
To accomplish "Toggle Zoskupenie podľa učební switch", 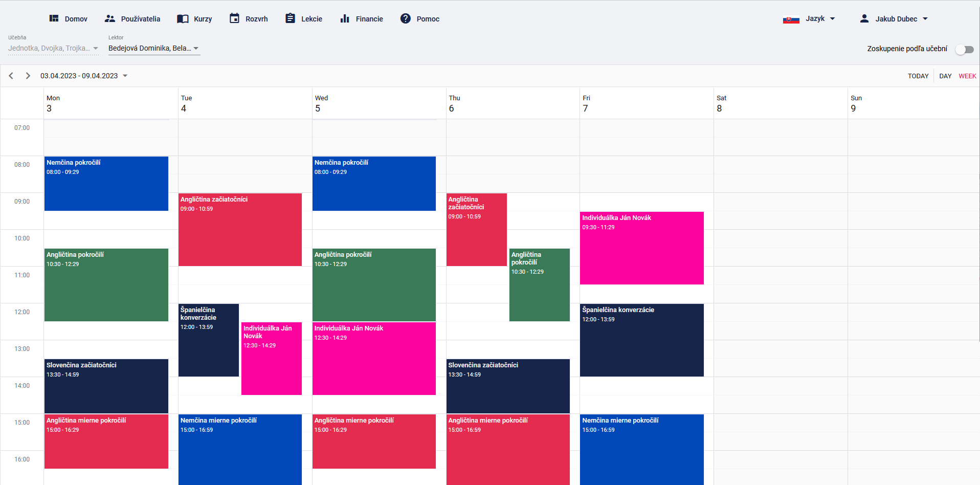I will coord(964,49).
